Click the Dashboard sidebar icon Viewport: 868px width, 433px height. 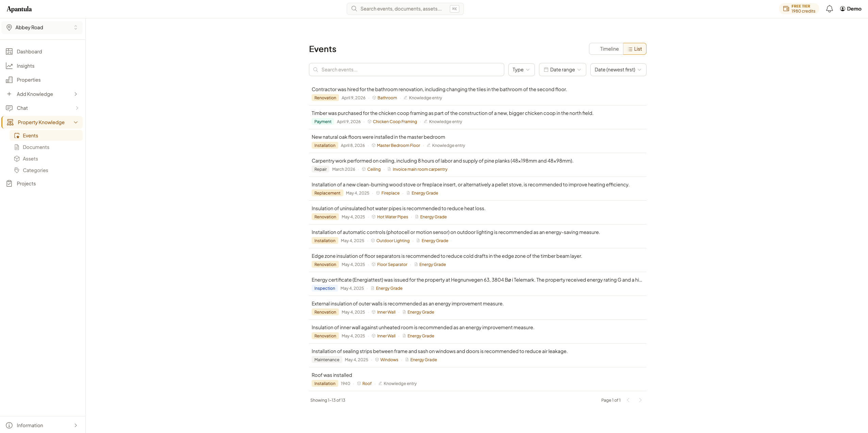click(x=9, y=52)
